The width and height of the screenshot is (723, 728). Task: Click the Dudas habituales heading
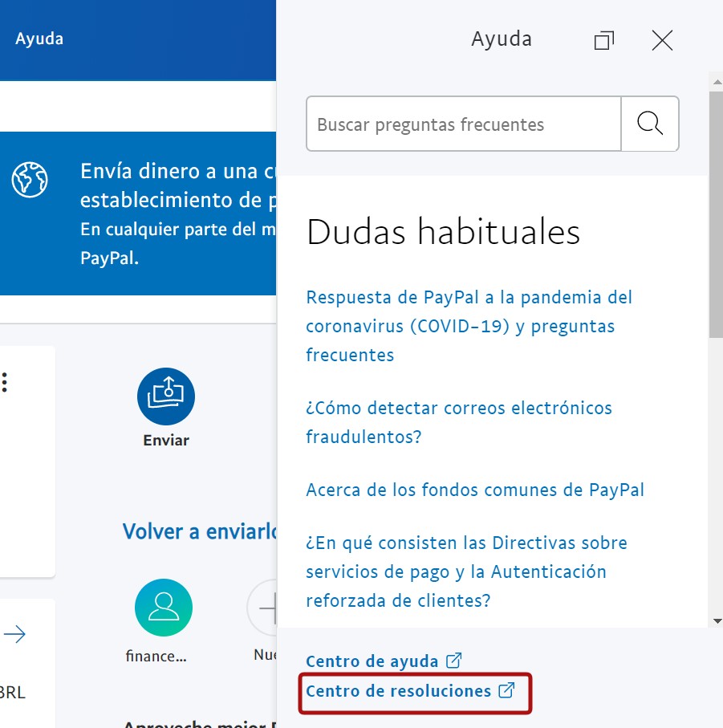[x=443, y=231]
